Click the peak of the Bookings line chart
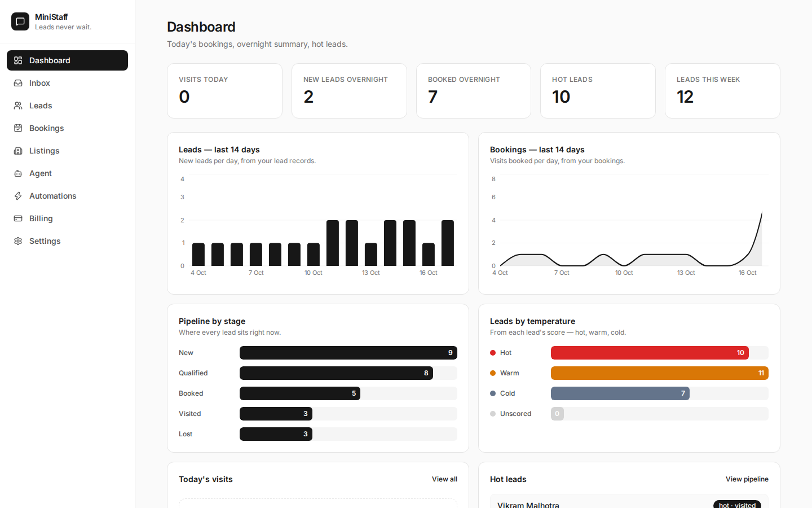 [762, 212]
